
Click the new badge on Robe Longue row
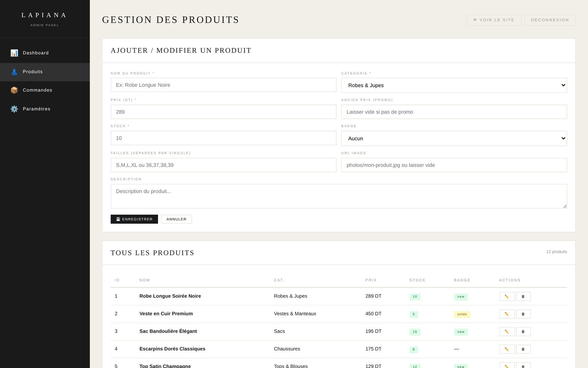[461, 297]
